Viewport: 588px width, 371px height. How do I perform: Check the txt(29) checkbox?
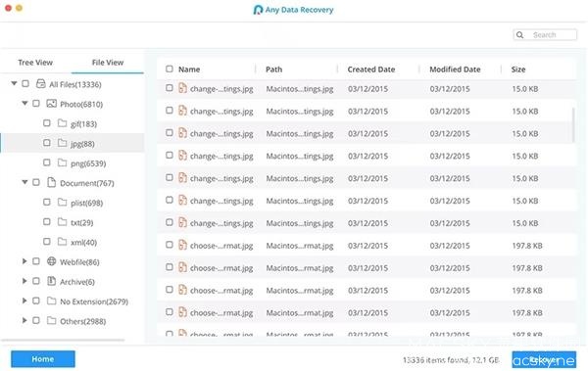46,222
